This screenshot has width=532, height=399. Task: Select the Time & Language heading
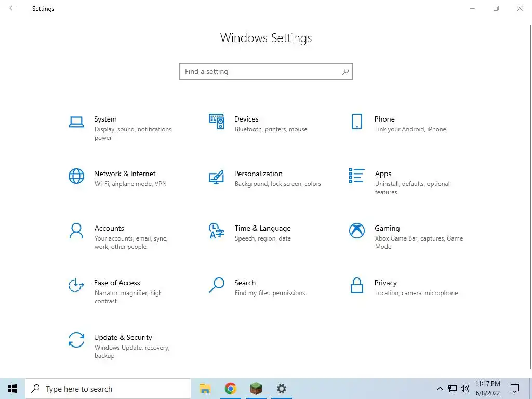[x=262, y=229]
